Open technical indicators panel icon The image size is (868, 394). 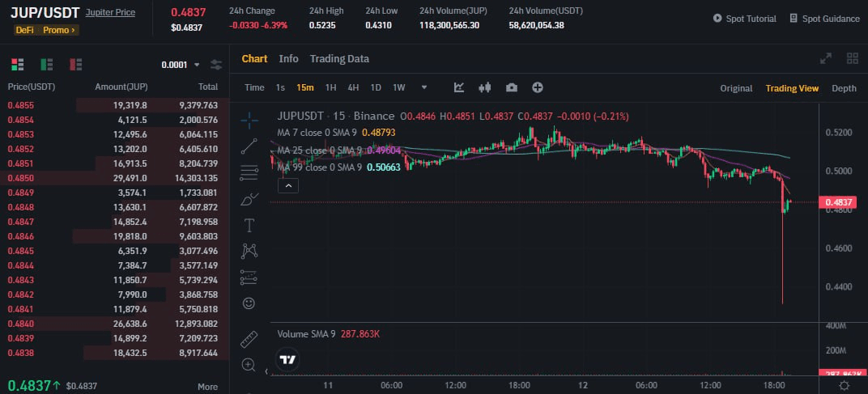(x=459, y=87)
